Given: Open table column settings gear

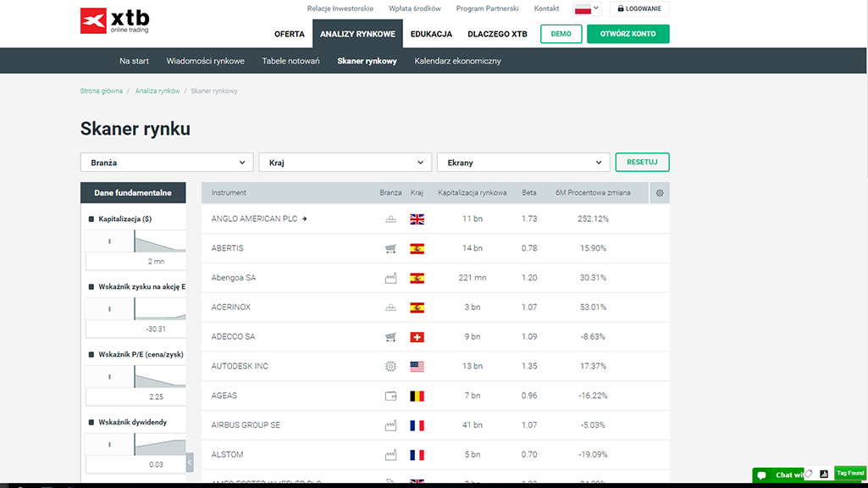Looking at the screenshot, I should pyautogui.click(x=660, y=193).
